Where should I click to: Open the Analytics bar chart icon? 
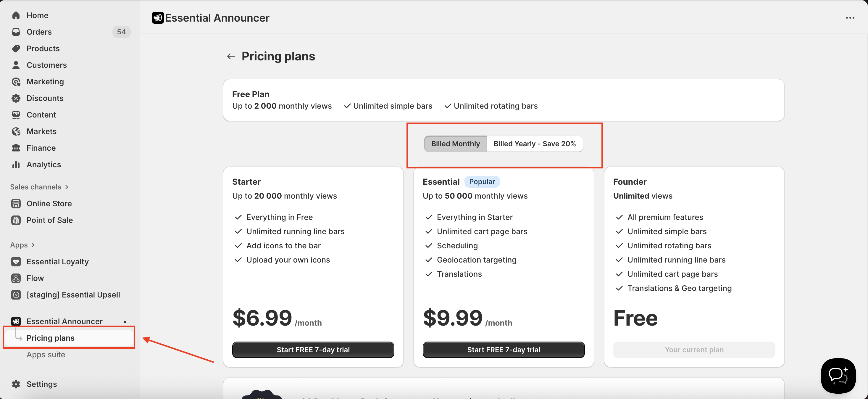(x=16, y=165)
